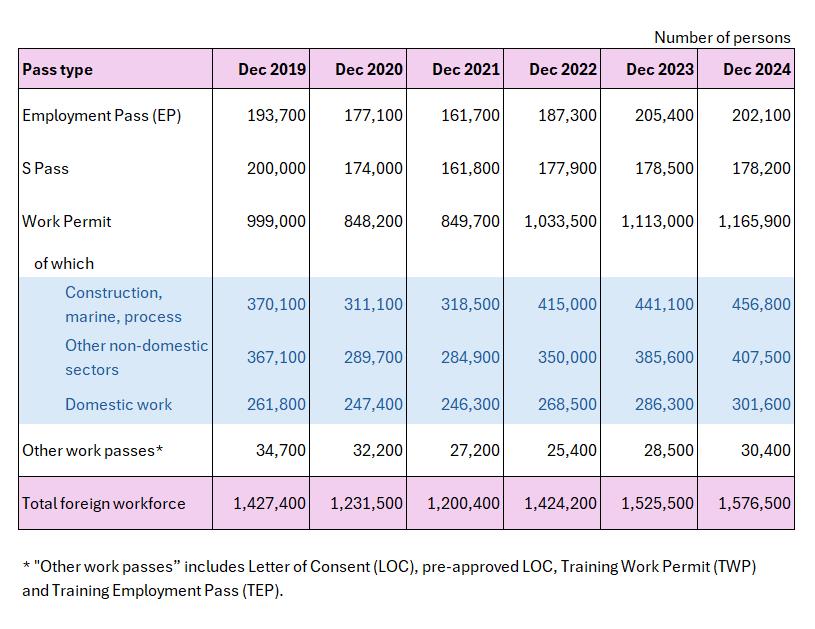
Task: Select the 200,000 S Pass cell
Action: (x=276, y=168)
